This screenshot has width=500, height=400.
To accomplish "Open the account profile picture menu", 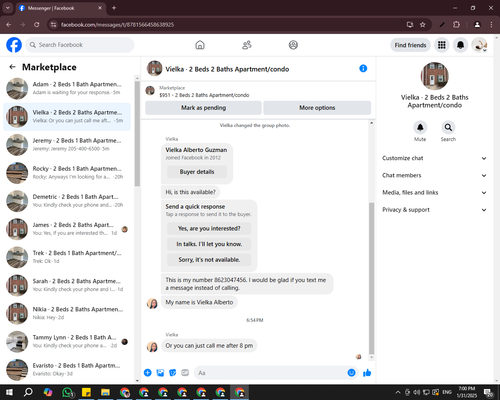I will point(479,45).
